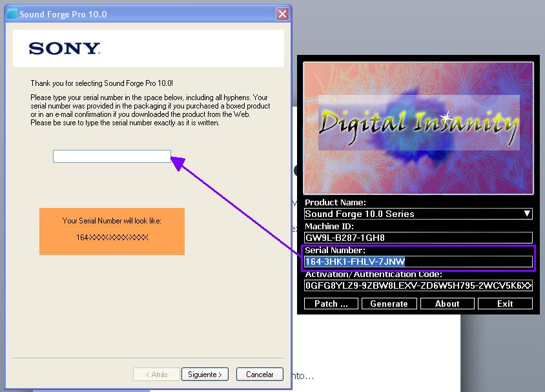Click 'Thank you for selecting Sound Forge Pro 10.0!'

click(101, 83)
